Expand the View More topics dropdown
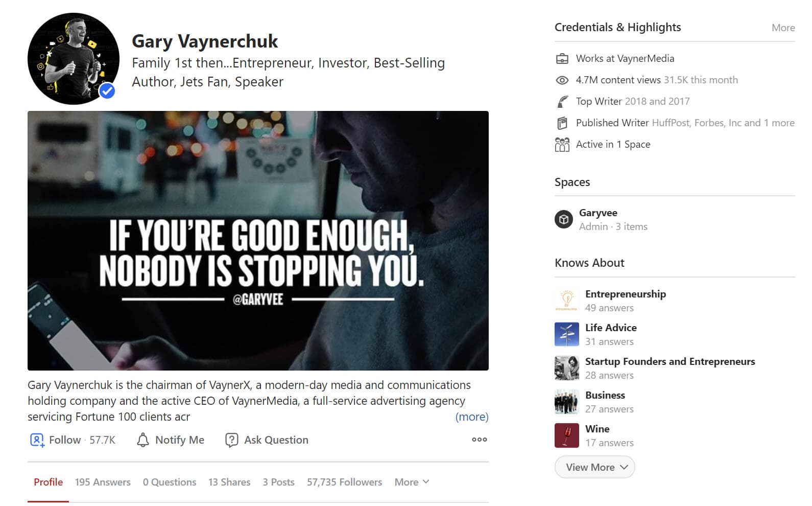812x506 pixels. coord(594,467)
